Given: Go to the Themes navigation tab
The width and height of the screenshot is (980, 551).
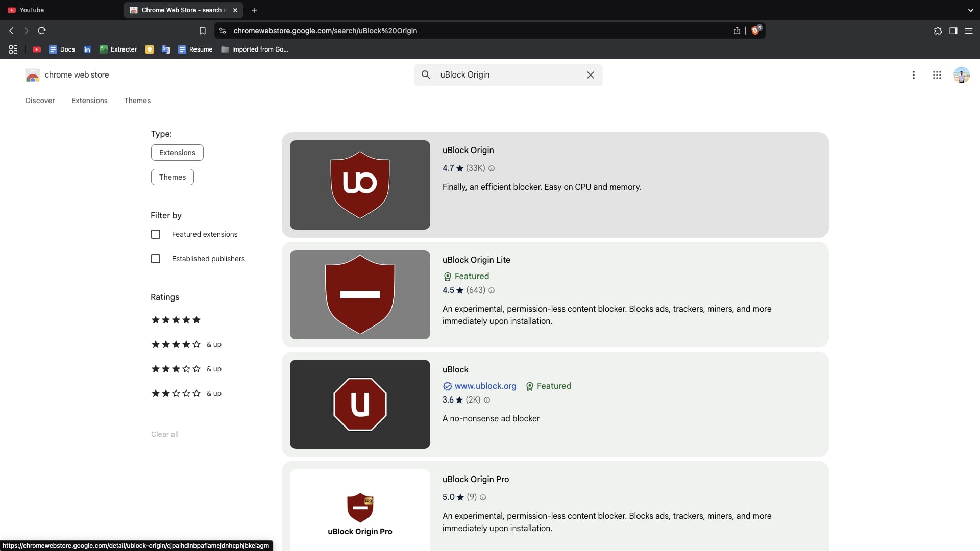Looking at the screenshot, I should coord(137,101).
